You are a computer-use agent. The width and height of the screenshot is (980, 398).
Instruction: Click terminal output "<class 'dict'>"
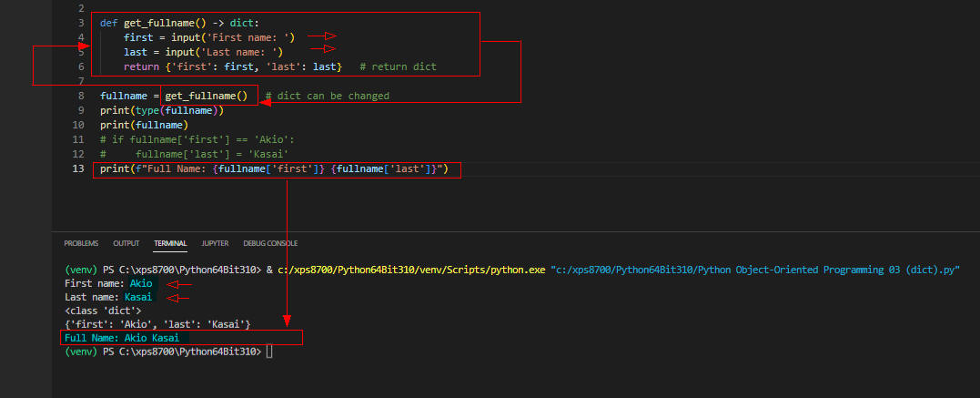(x=103, y=311)
